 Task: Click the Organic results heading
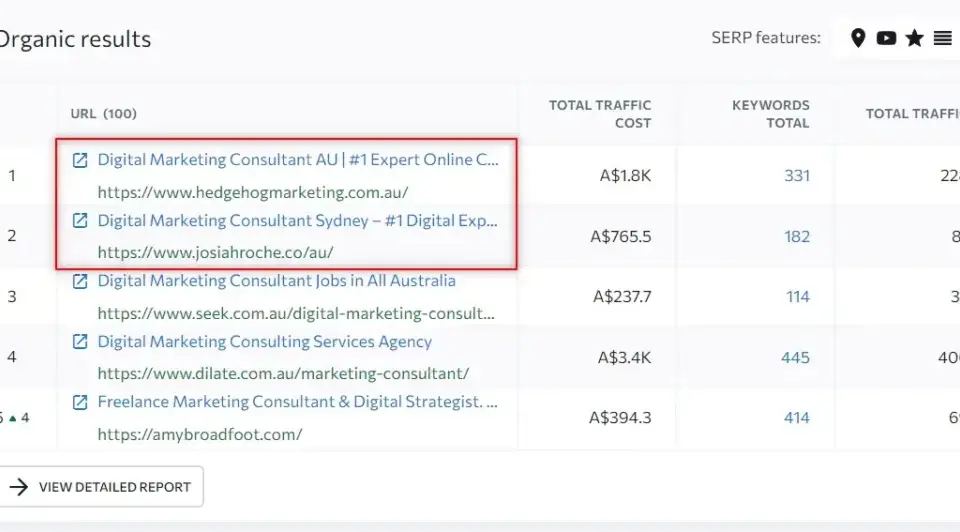(x=75, y=39)
